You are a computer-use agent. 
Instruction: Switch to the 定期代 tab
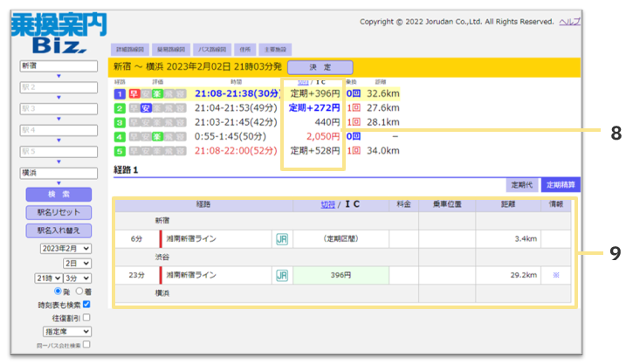pos(524,184)
